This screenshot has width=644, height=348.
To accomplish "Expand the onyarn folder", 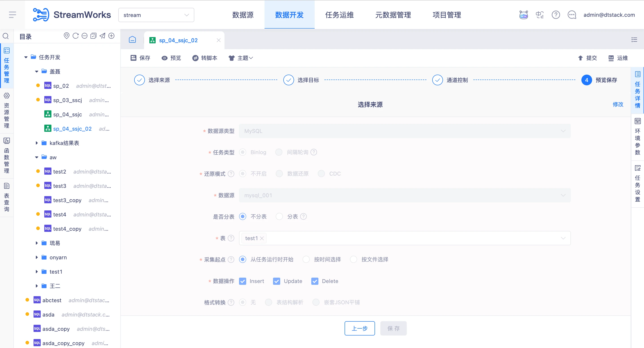I will (x=36, y=257).
